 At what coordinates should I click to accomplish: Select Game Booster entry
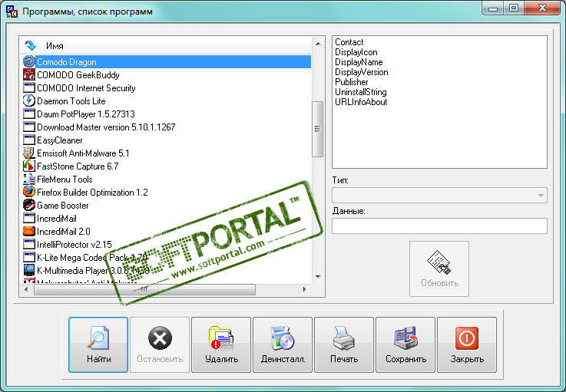(x=62, y=205)
